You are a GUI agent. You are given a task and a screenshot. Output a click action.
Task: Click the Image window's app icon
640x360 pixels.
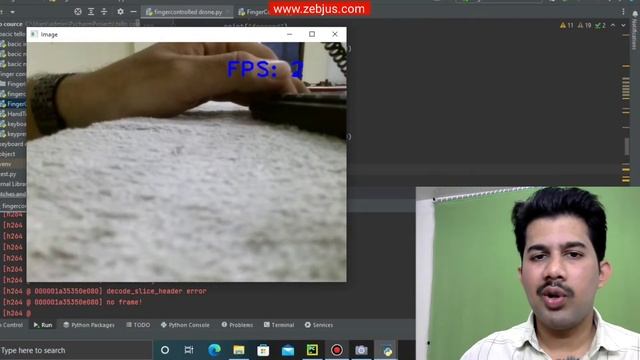pyautogui.click(x=34, y=34)
